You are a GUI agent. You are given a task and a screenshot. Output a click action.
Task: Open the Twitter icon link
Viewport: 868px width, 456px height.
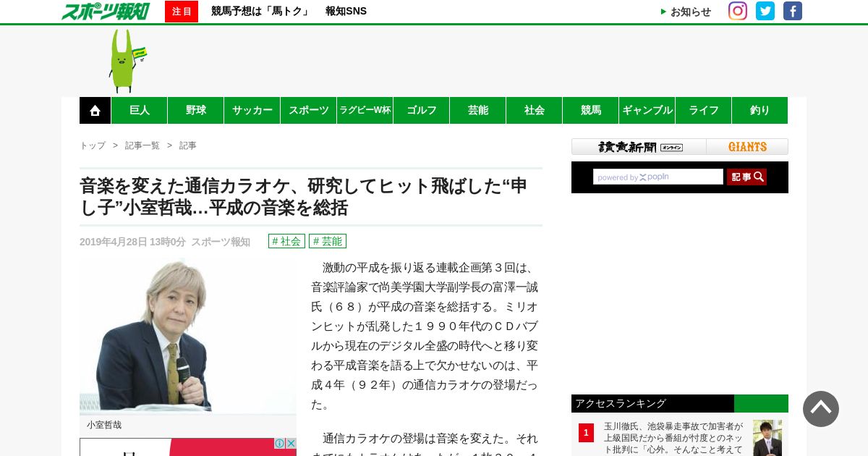765,11
